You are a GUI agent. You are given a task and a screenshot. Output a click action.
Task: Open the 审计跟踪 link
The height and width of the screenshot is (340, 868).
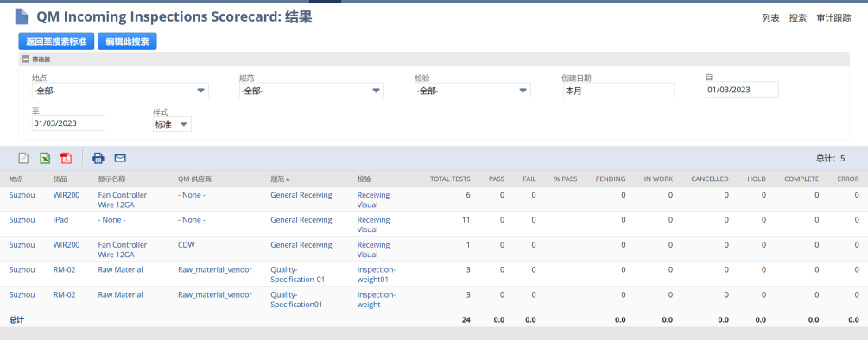833,18
